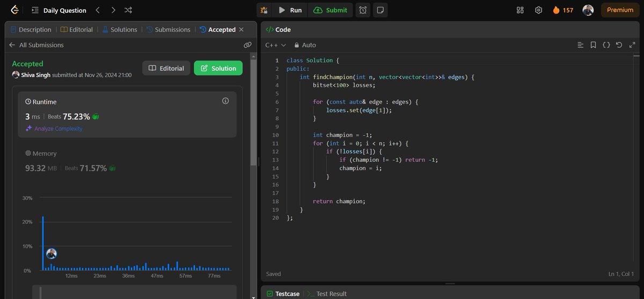Switch to the Description tab
Viewport: 644px width, 299px height.
(31, 29)
